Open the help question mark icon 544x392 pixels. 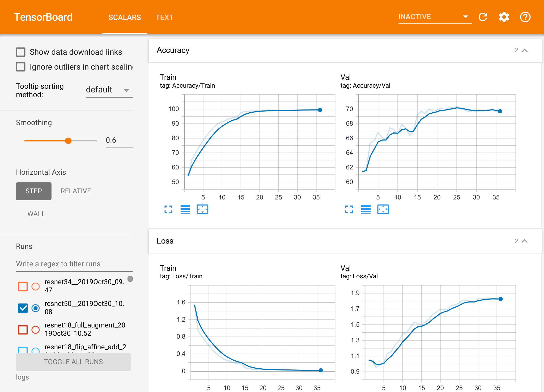[x=525, y=17]
